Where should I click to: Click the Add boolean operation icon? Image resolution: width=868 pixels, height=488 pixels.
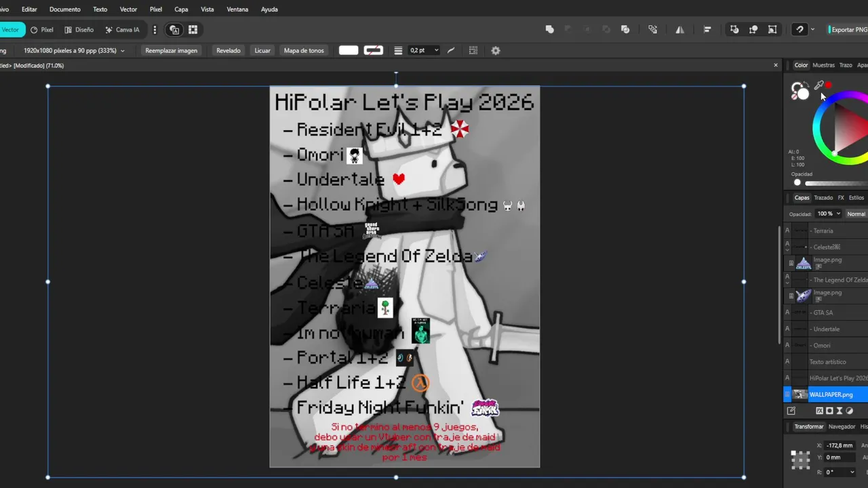(550, 30)
